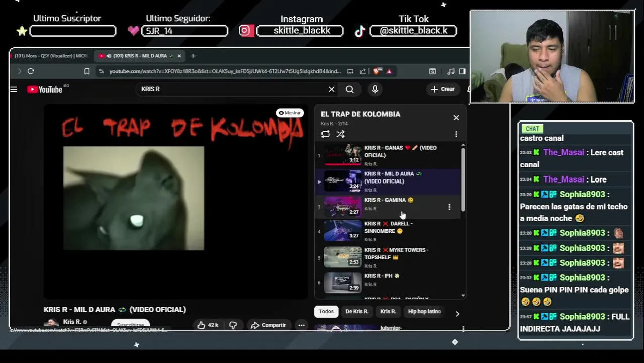This screenshot has width=644, height=363.
Task: Play KRIS R X DARELL - SINNOMBRE
Action: 388,231
